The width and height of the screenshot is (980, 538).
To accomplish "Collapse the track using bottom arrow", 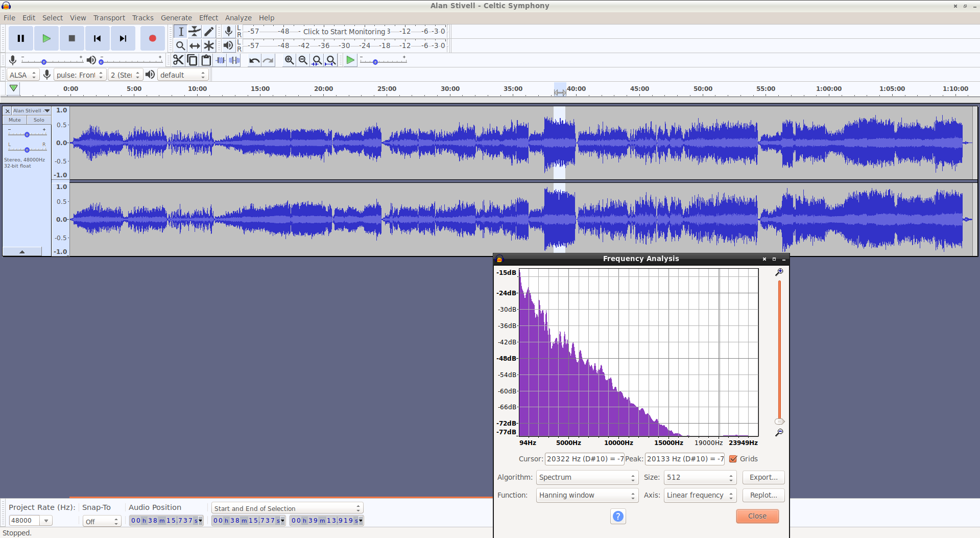I will [x=22, y=252].
